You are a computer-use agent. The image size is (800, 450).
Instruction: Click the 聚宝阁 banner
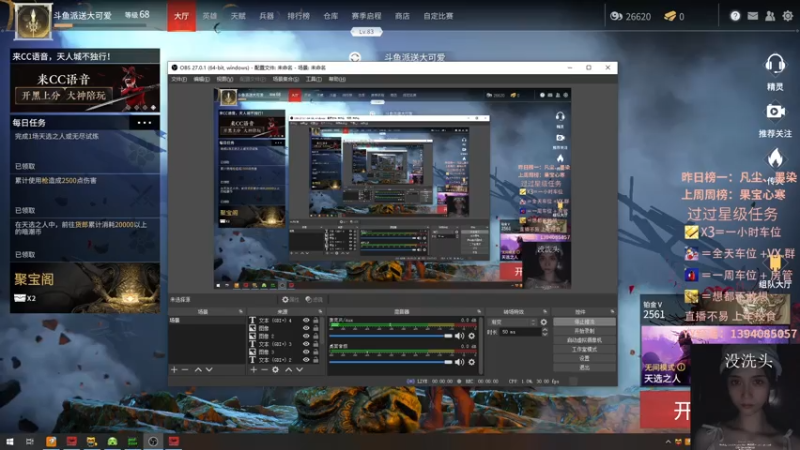click(x=85, y=288)
